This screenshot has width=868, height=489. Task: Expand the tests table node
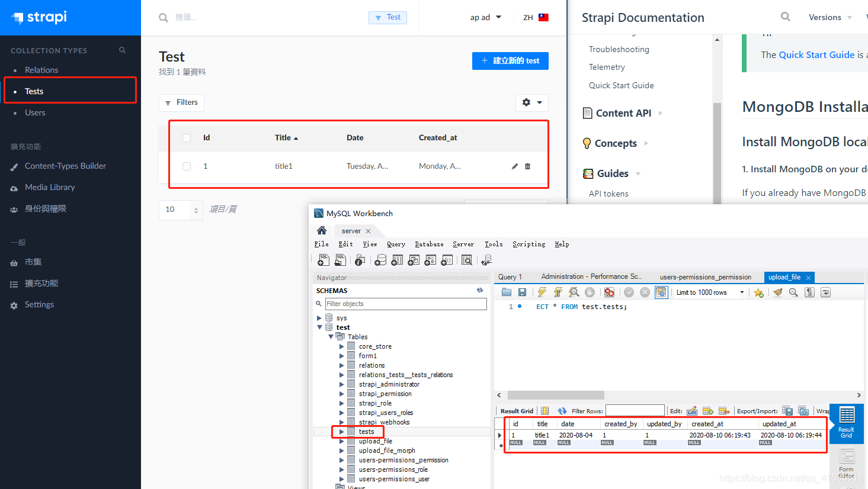point(342,432)
